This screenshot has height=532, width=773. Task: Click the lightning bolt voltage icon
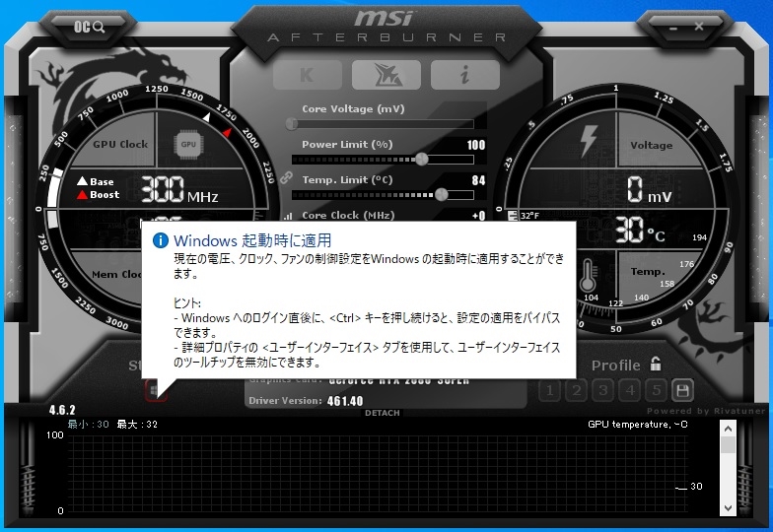[x=588, y=140]
